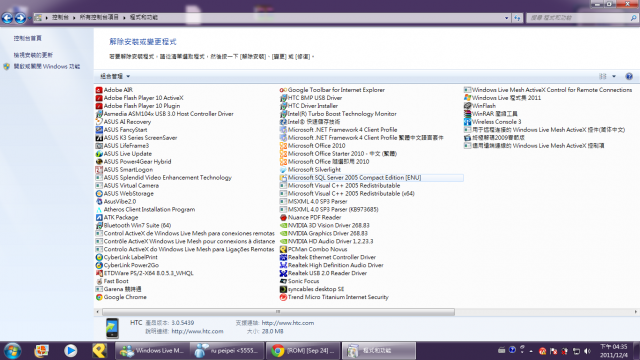The width and height of the screenshot is (640, 360).
Task: Click the WinRAR program icon
Action: coord(467,114)
